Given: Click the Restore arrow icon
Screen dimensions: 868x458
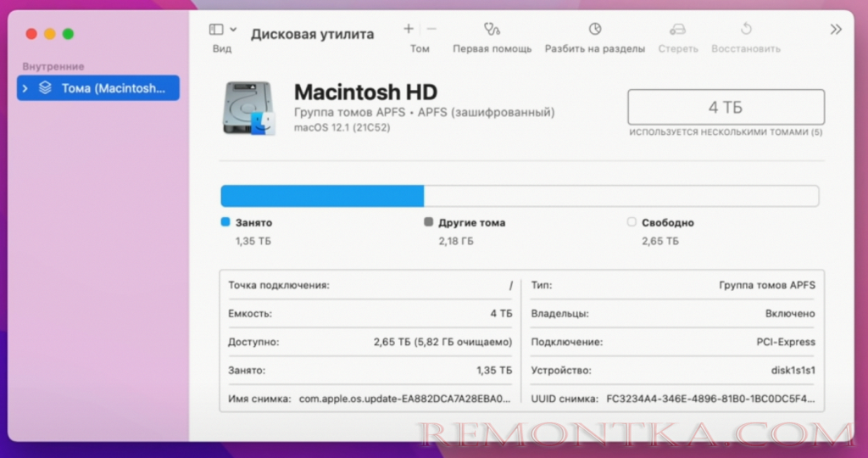Looking at the screenshot, I should point(746,29).
